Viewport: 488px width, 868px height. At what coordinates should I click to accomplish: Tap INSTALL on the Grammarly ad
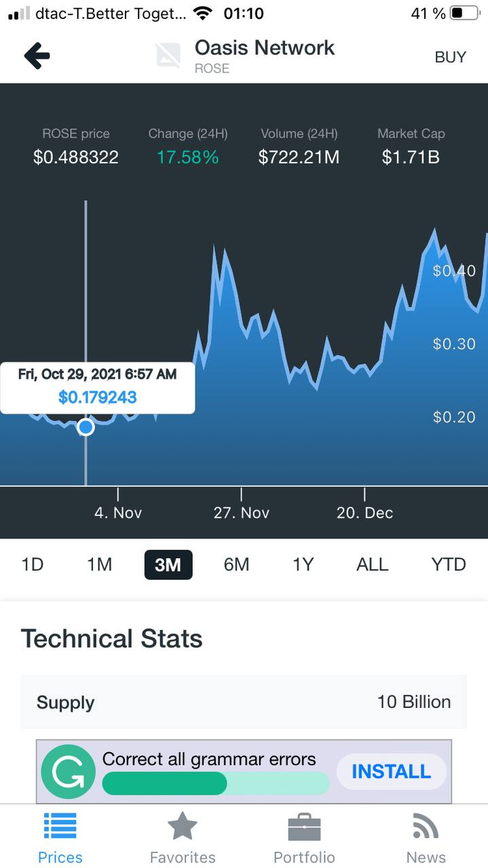point(391,772)
